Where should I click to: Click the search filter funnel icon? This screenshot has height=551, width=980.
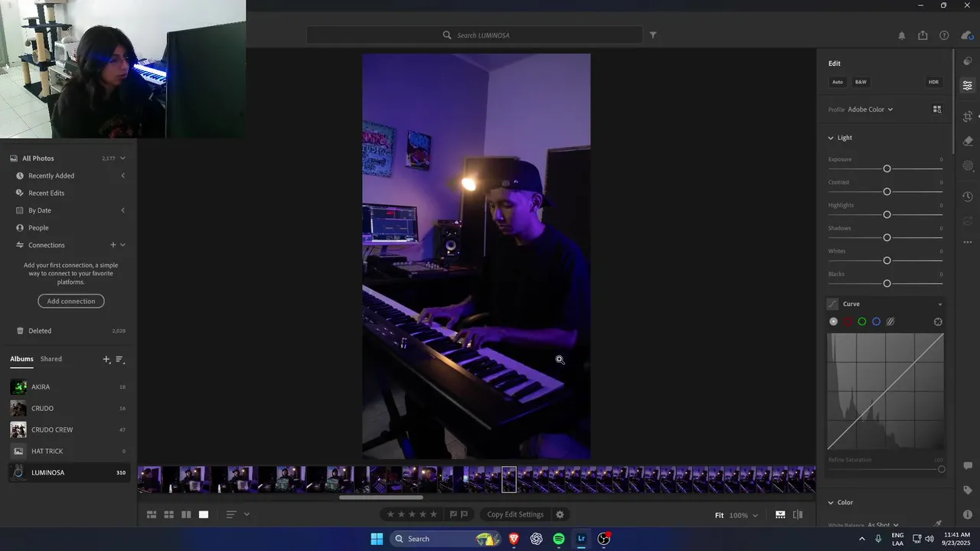pyautogui.click(x=653, y=35)
